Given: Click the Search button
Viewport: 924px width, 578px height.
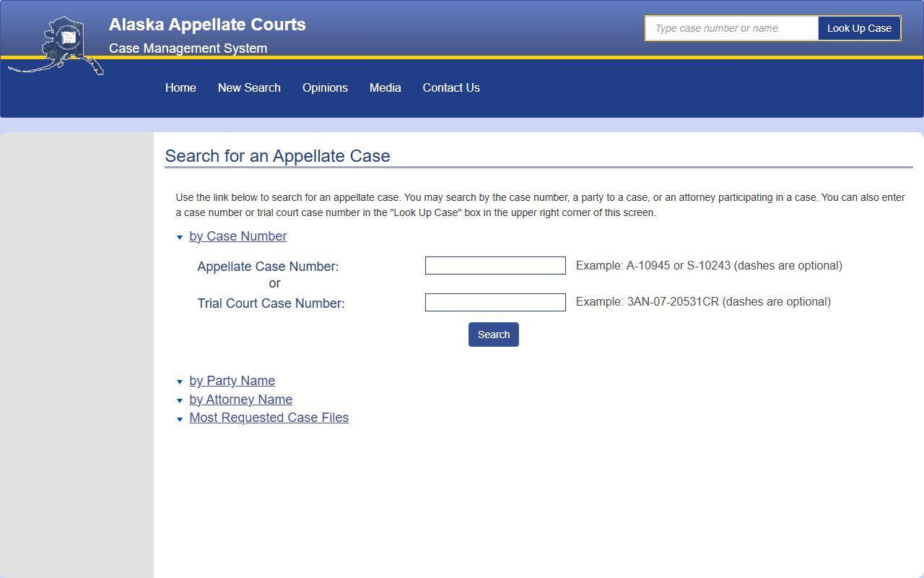Looking at the screenshot, I should point(494,335).
